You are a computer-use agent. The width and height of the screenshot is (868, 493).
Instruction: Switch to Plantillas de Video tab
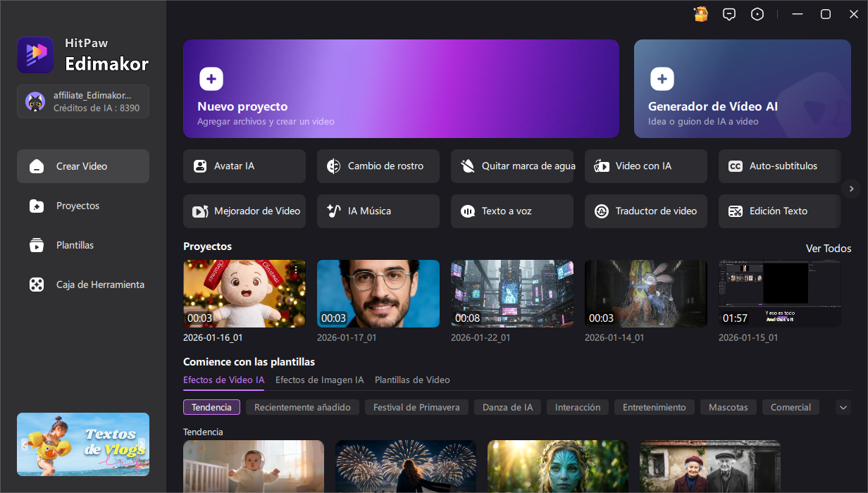pos(412,380)
